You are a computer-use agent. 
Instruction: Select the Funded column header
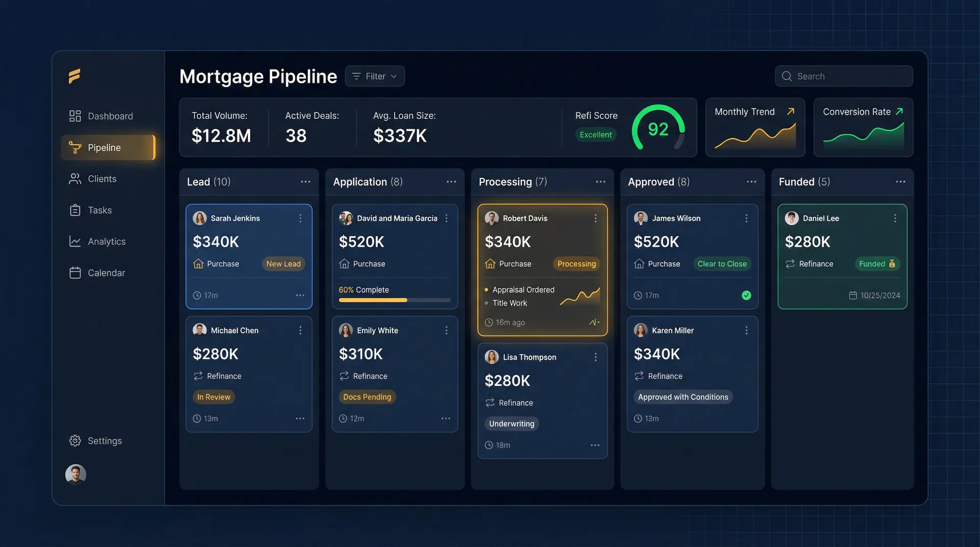click(x=803, y=182)
